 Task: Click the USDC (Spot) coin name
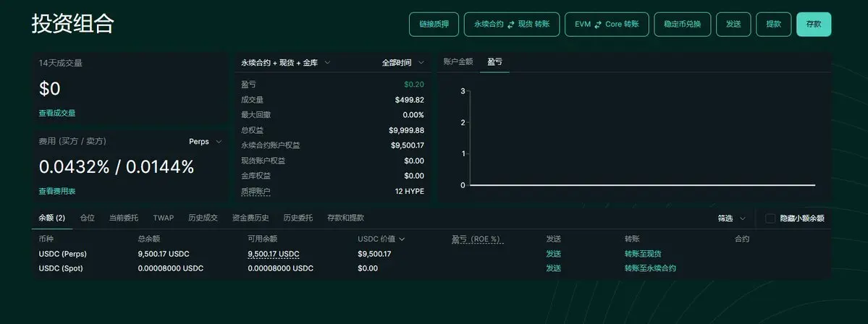point(62,268)
